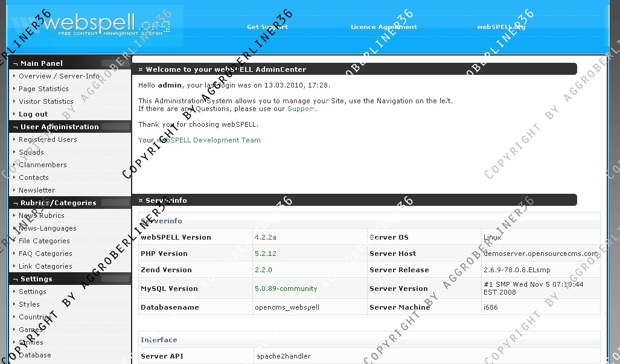
Task: Collapse the User Administration section header
Action: click(x=70, y=127)
